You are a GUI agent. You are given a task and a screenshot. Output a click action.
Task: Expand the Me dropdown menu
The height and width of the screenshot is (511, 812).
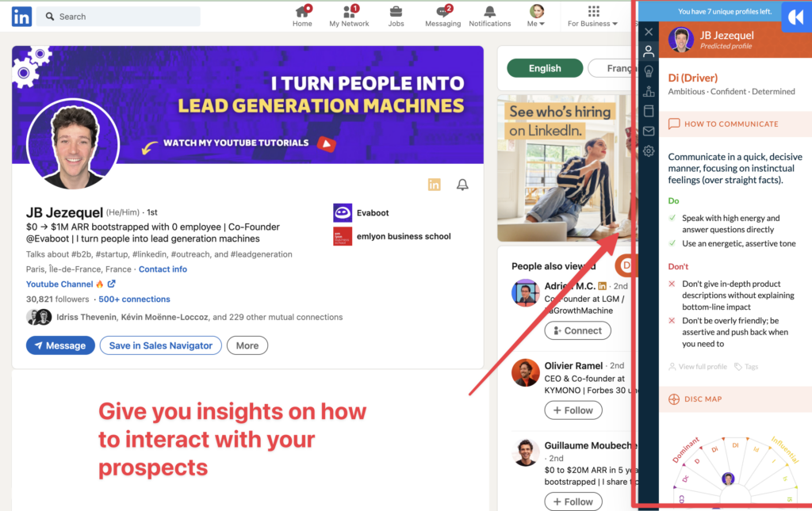[537, 16]
